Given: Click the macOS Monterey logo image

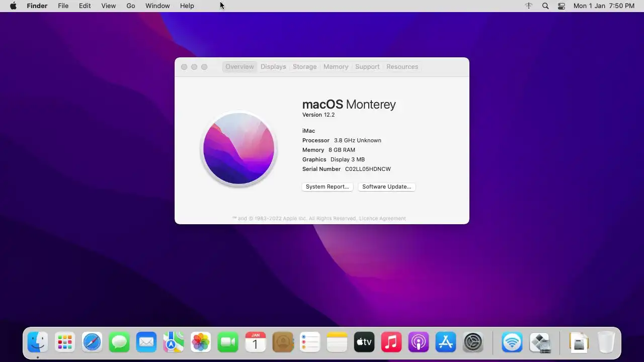Looking at the screenshot, I should click(239, 149).
